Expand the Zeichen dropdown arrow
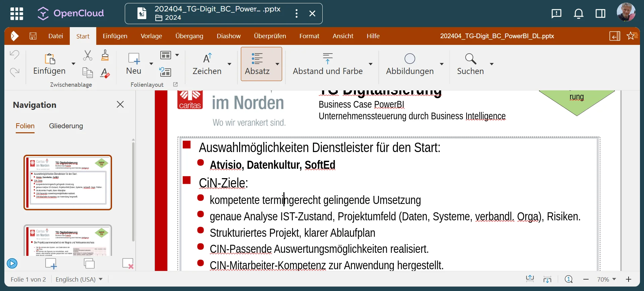 click(229, 64)
